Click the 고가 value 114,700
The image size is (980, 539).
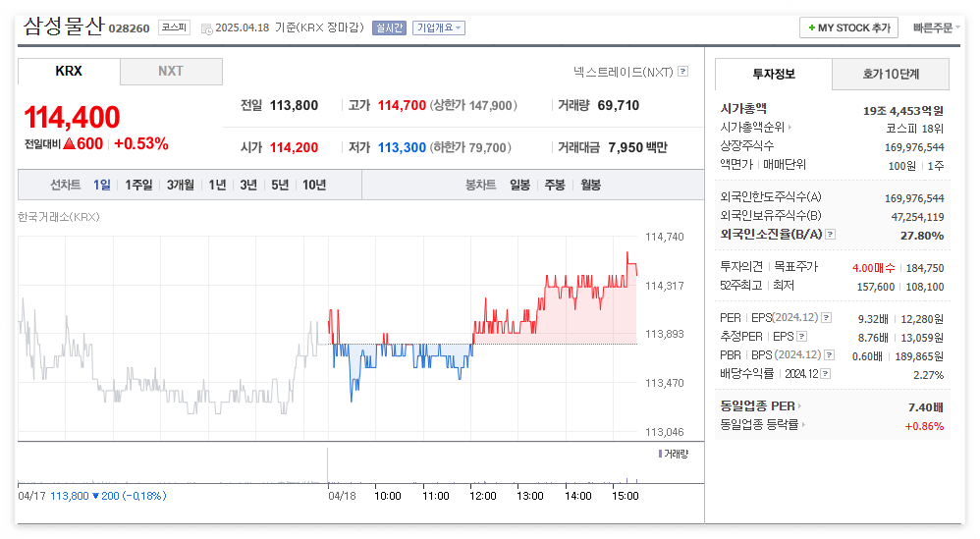[x=402, y=106]
